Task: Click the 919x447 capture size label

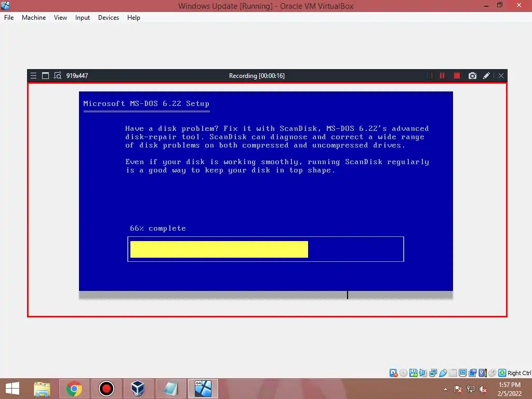Action: coord(77,76)
